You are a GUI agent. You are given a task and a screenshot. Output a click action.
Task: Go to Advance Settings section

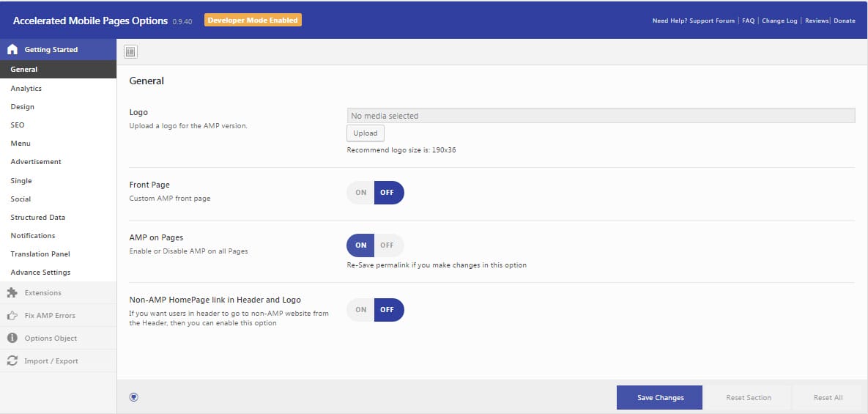pyautogui.click(x=41, y=272)
